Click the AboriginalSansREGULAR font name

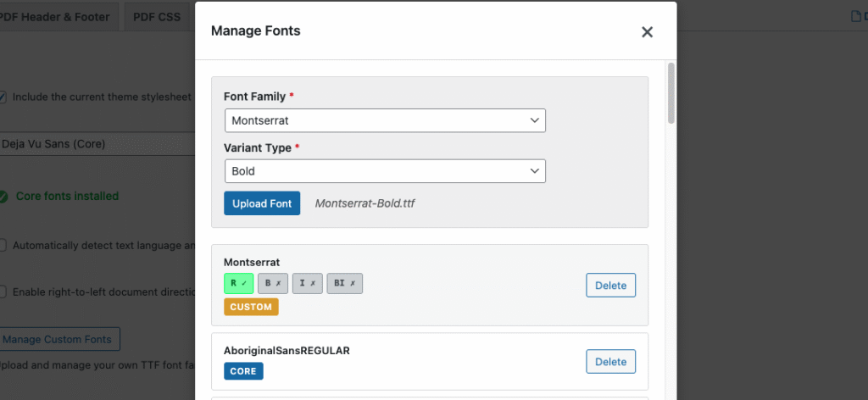pos(287,351)
